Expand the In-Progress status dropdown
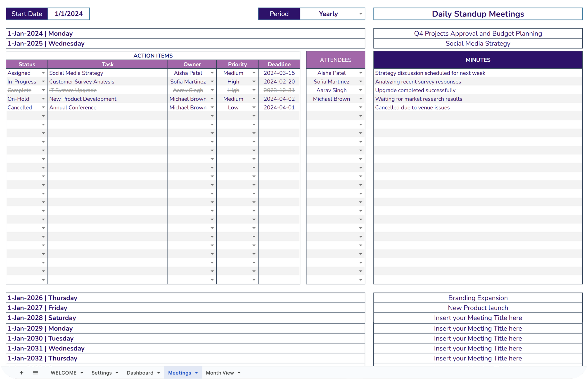588x379 pixels. tap(43, 82)
